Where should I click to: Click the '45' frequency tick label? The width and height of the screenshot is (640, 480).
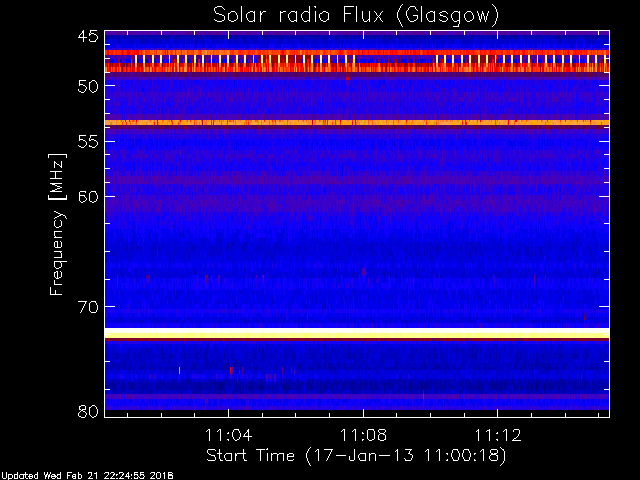(88, 37)
